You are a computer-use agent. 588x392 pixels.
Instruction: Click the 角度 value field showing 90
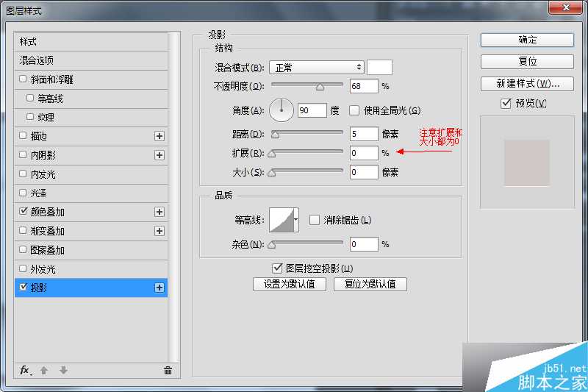(x=312, y=110)
